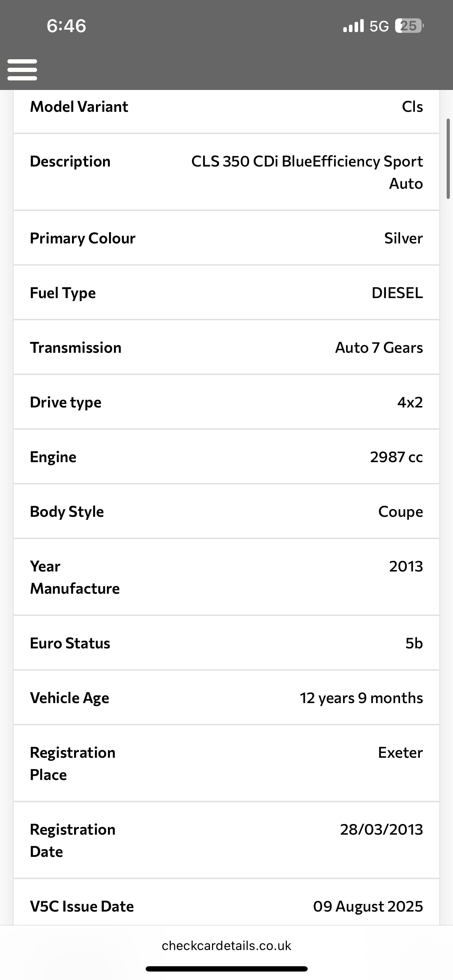Click the page scrollbar thumb
Screen dimensions: 453x980
(x=448, y=159)
